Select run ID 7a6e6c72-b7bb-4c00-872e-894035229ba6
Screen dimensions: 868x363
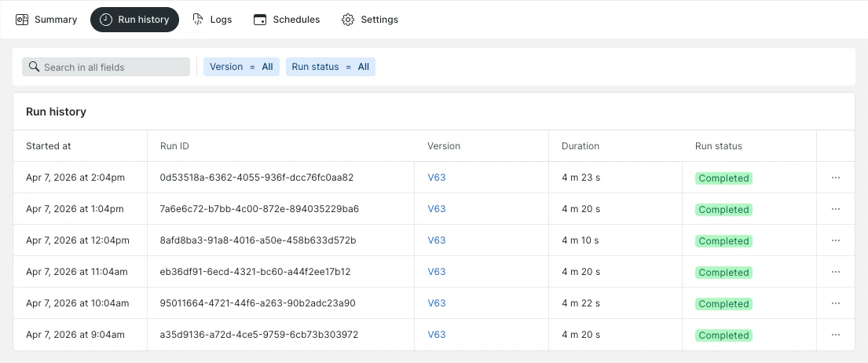(x=260, y=209)
